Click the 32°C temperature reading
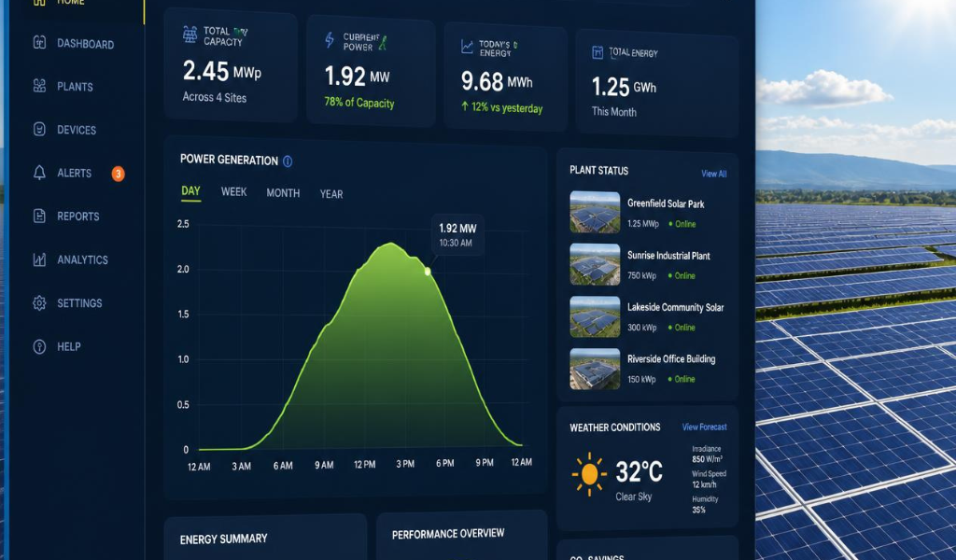Viewport: 956px width, 560px height. point(639,471)
